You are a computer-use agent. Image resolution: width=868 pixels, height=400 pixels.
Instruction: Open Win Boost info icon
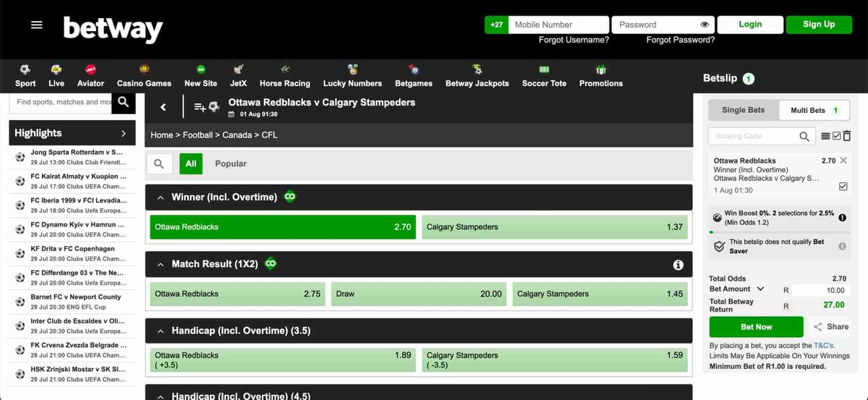pos(842,217)
